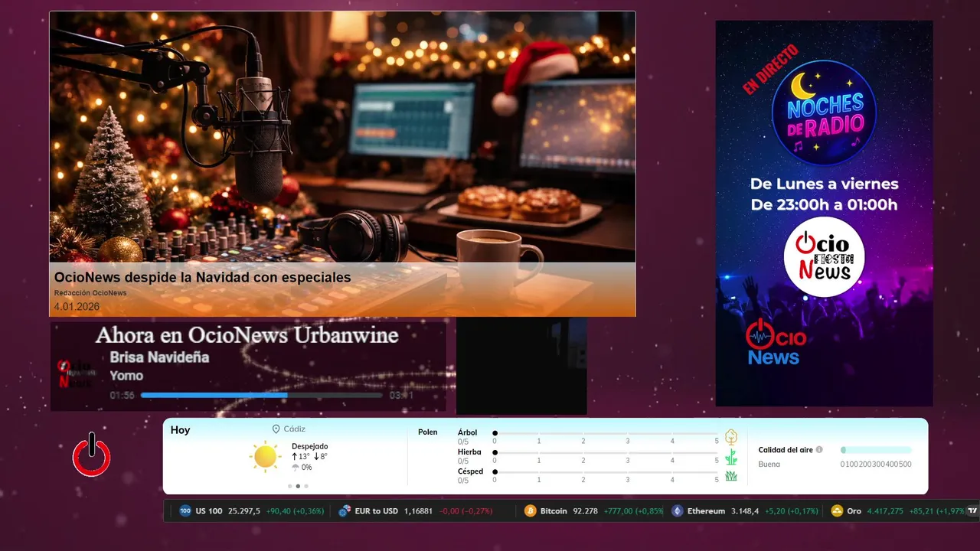Click the Redacción OcioNews byline
This screenshot has width=980, height=551.
coord(90,293)
